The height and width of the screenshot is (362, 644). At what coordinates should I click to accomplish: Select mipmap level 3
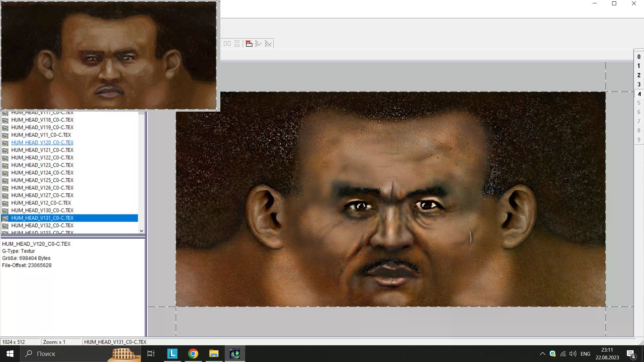coord(639,84)
